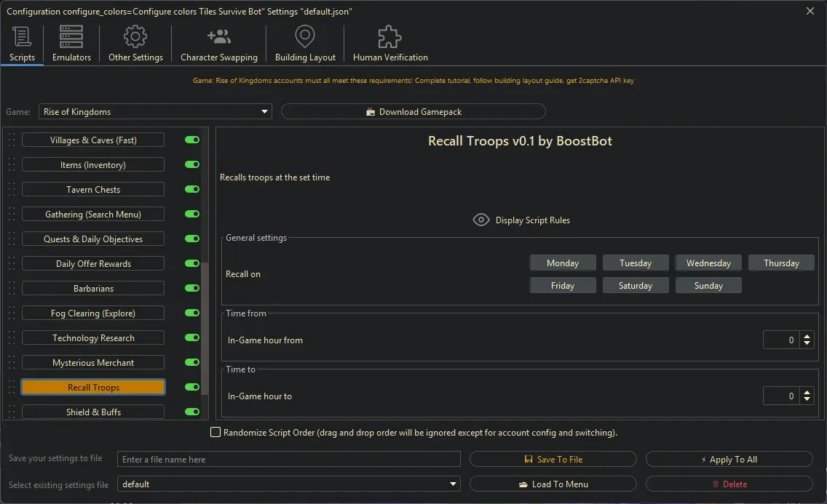Viewport: 827px width, 504px height.
Task: Click drag handle beside Barbarians script
Action: tap(12, 289)
